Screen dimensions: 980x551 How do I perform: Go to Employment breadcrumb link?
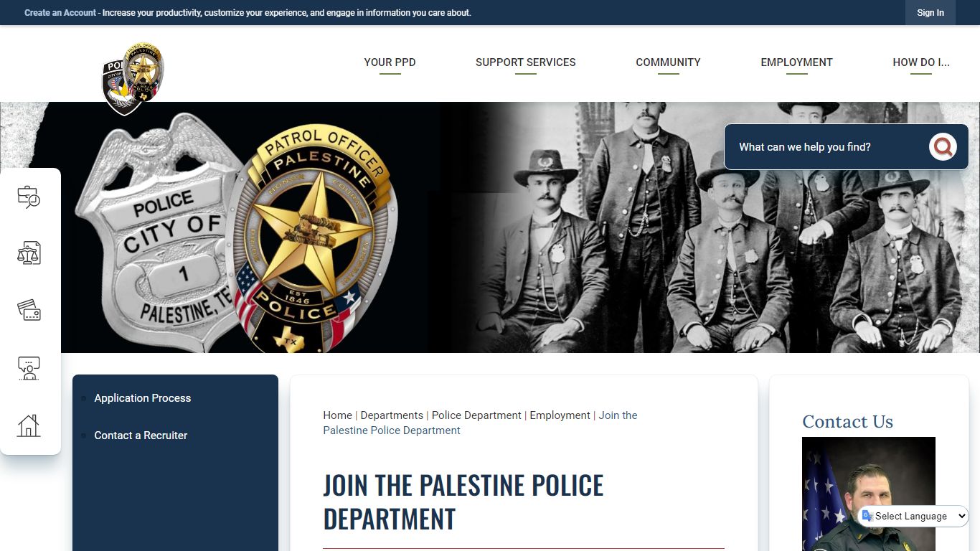(x=560, y=415)
